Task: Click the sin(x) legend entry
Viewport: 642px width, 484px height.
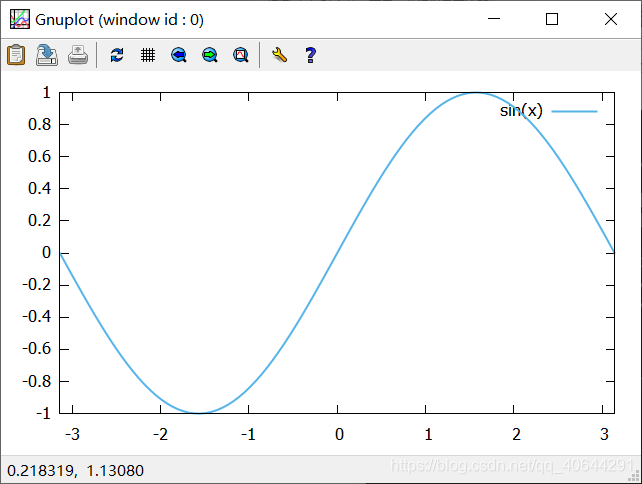Action: coord(521,111)
